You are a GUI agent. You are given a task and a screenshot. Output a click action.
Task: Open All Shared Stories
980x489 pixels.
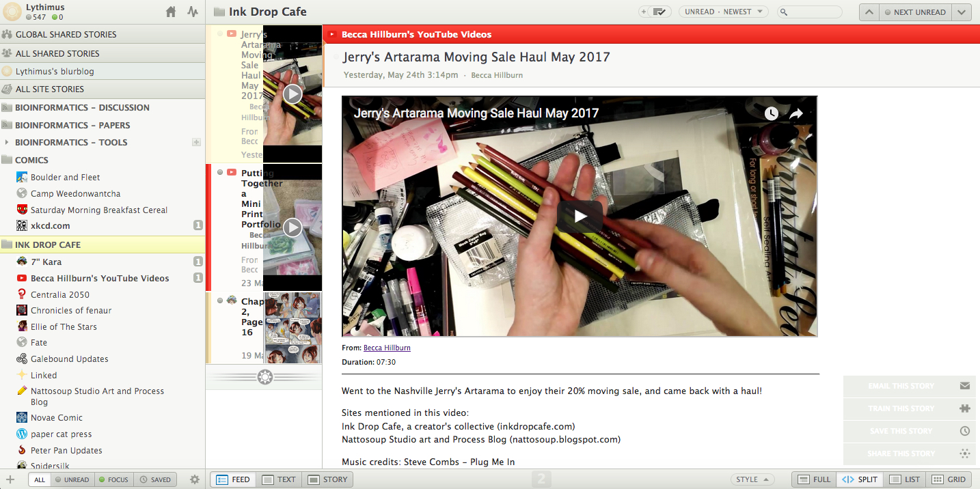point(103,53)
